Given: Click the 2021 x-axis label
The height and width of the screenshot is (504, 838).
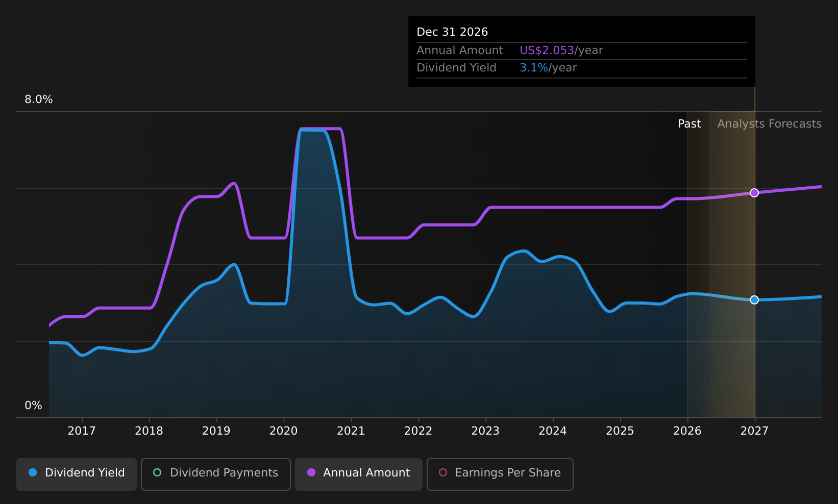Looking at the screenshot, I should (351, 431).
